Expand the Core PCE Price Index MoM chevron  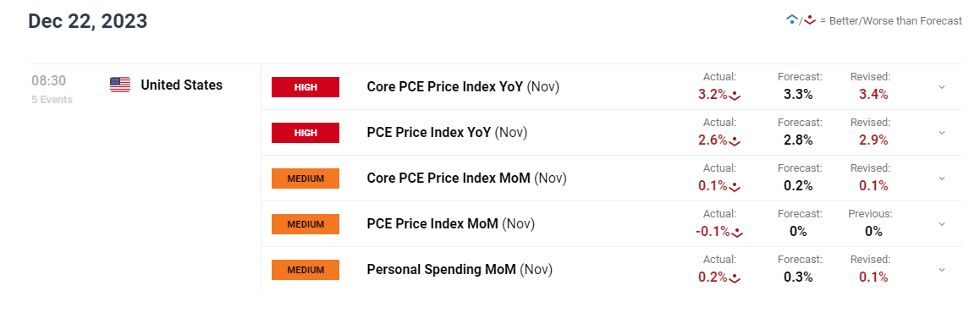[x=942, y=178]
